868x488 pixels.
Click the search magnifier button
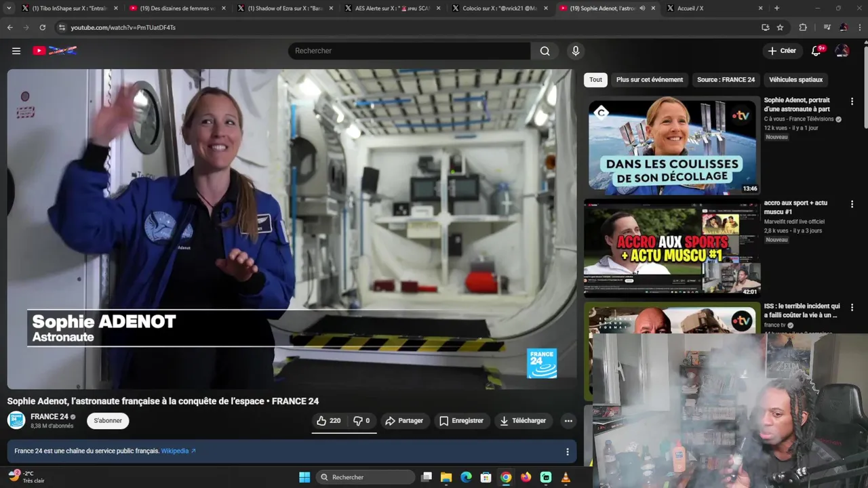545,51
